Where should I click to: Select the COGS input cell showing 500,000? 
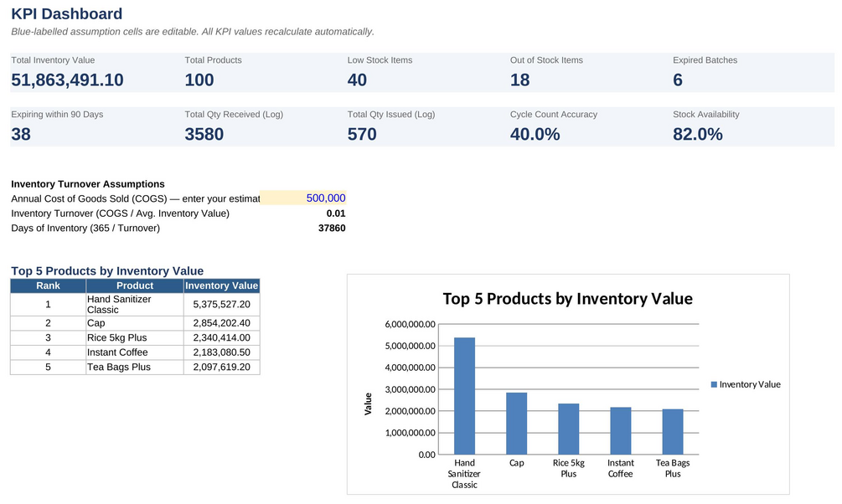pyautogui.click(x=302, y=198)
